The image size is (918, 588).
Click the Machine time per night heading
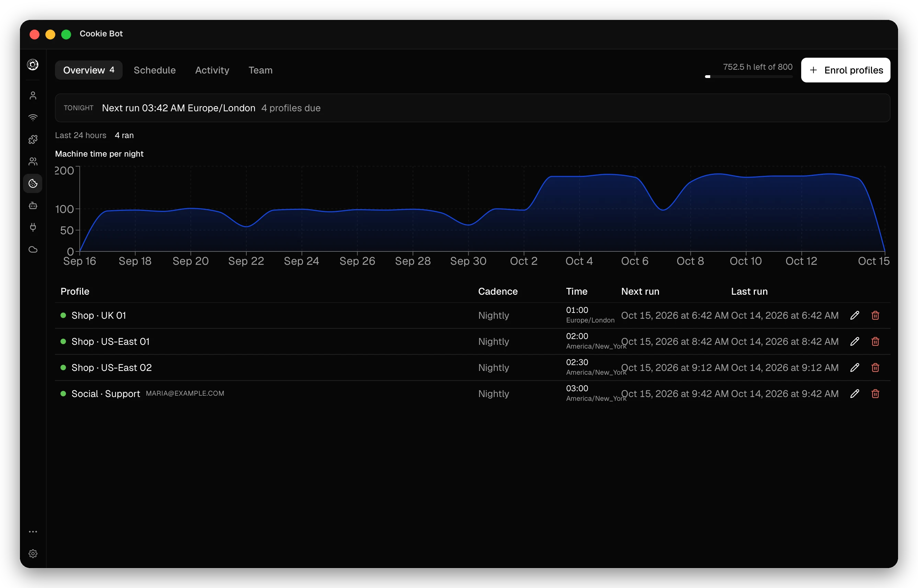coord(99,154)
